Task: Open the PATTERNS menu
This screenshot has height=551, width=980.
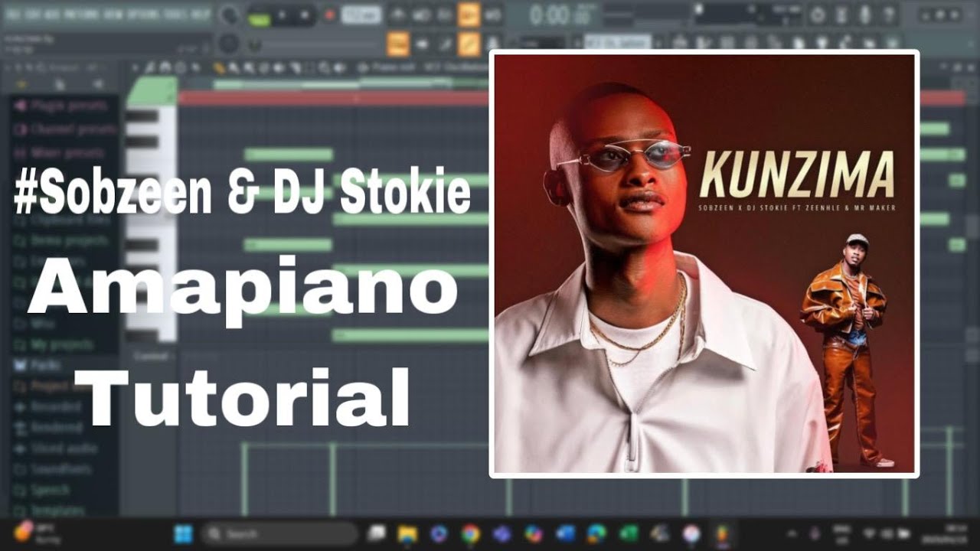Action: tap(82, 14)
